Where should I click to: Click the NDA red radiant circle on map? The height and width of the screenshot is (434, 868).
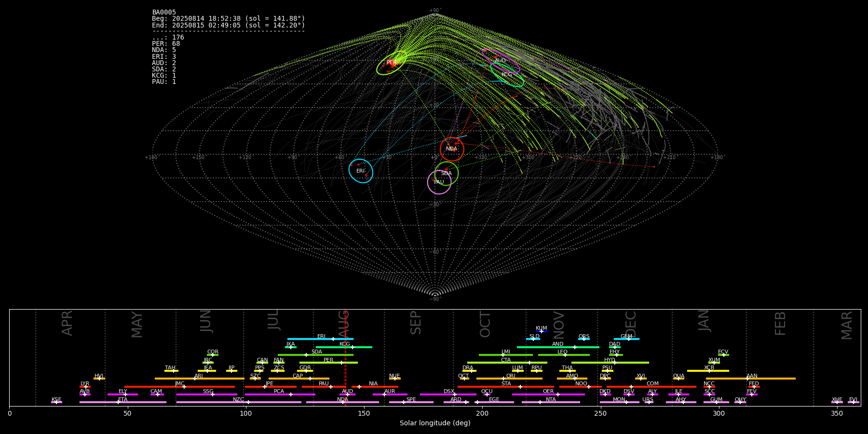(452, 149)
